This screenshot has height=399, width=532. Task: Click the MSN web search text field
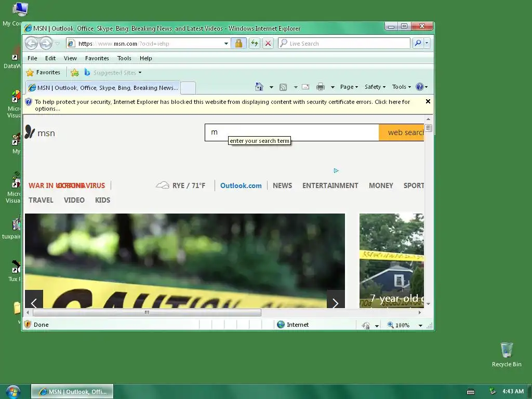pos(292,132)
